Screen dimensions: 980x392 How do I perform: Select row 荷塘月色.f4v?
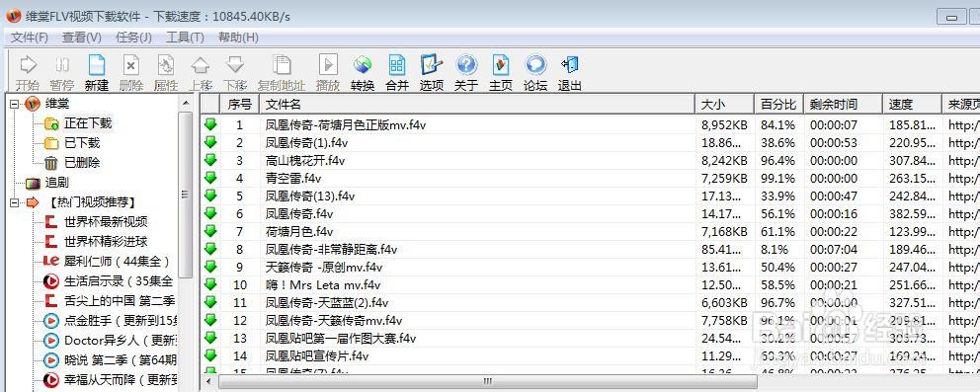[x=589, y=232]
